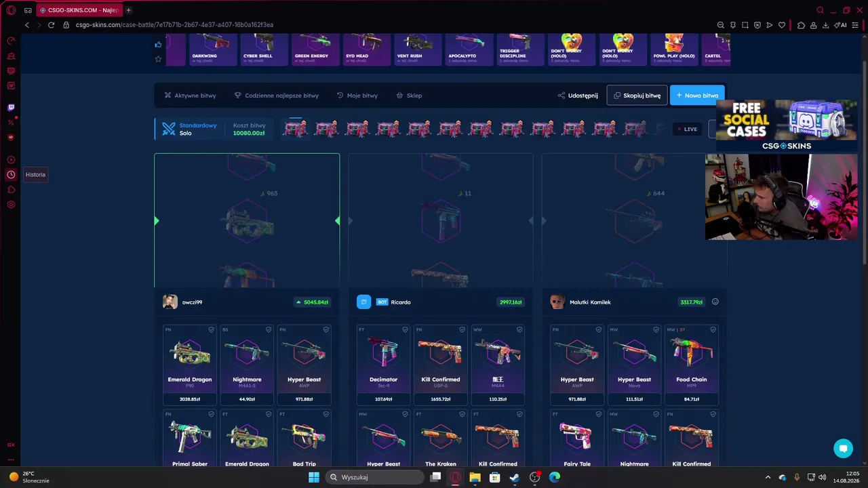Select the Food Chain MP9 card
Screen dimensions: 868x488
tap(692, 365)
